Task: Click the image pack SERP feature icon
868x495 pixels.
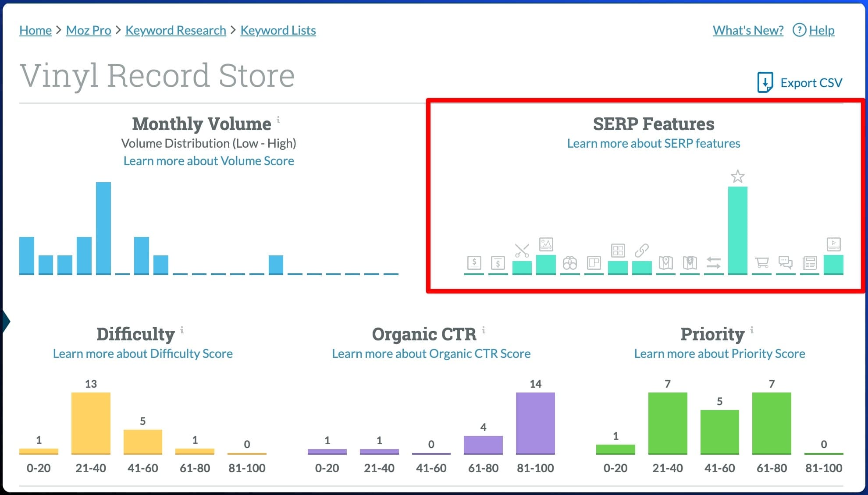Action: [546, 244]
